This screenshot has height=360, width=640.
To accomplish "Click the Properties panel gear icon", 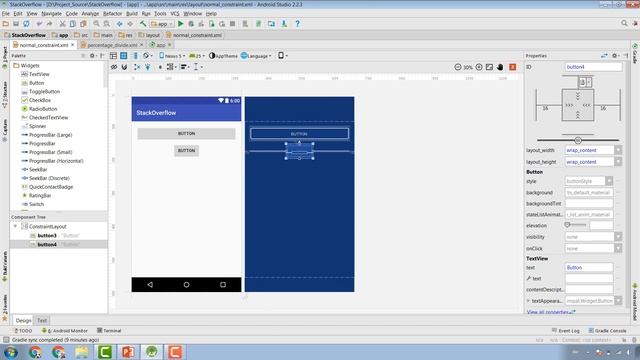I will pyautogui.click(x=615, y=56).
